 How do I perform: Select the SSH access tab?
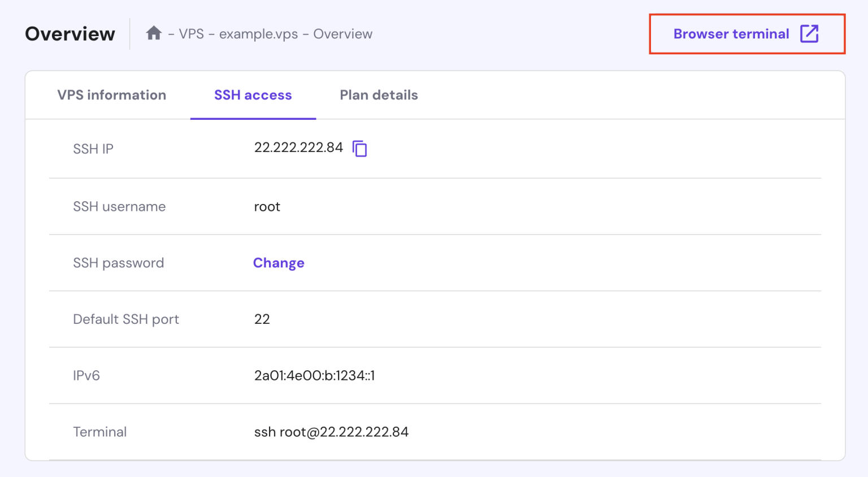[x=253, y=95]
